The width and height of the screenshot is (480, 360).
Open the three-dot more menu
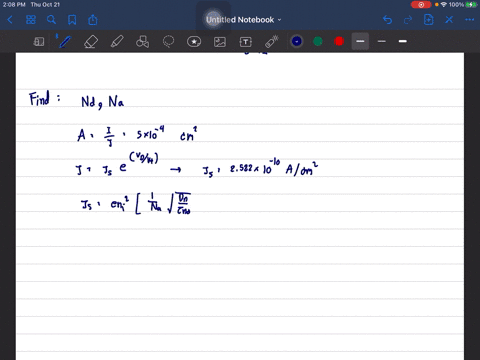pyautogui.click(x=470, y=20)
